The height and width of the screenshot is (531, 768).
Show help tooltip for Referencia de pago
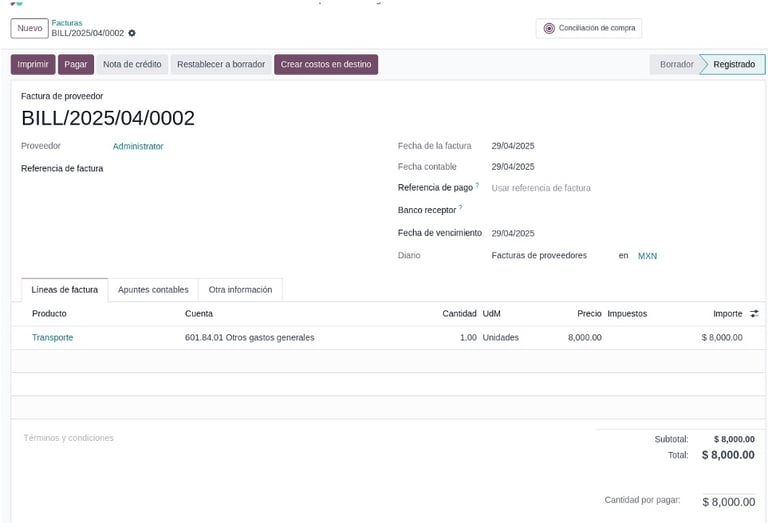[x=477, y=185]
